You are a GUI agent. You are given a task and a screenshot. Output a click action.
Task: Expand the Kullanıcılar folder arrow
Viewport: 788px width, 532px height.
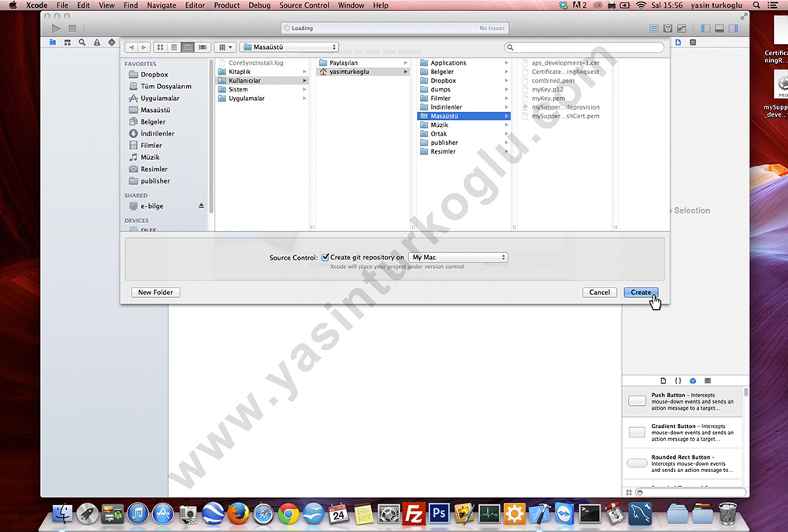pyautogui.click(x=304, y=80)
